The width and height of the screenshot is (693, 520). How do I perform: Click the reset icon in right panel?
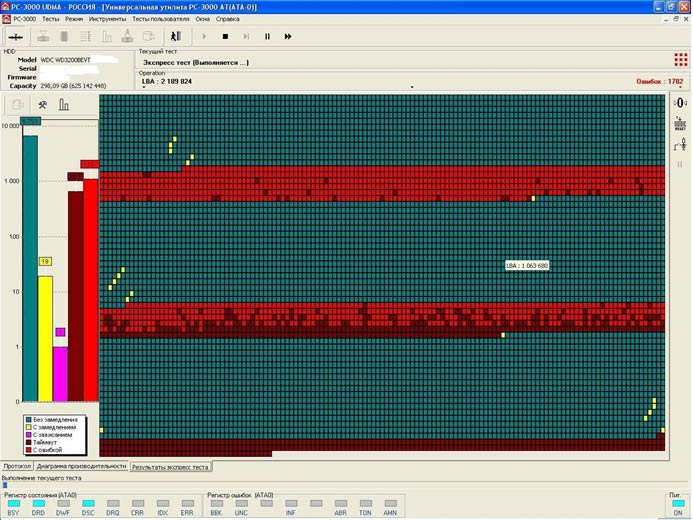point(680,124)
